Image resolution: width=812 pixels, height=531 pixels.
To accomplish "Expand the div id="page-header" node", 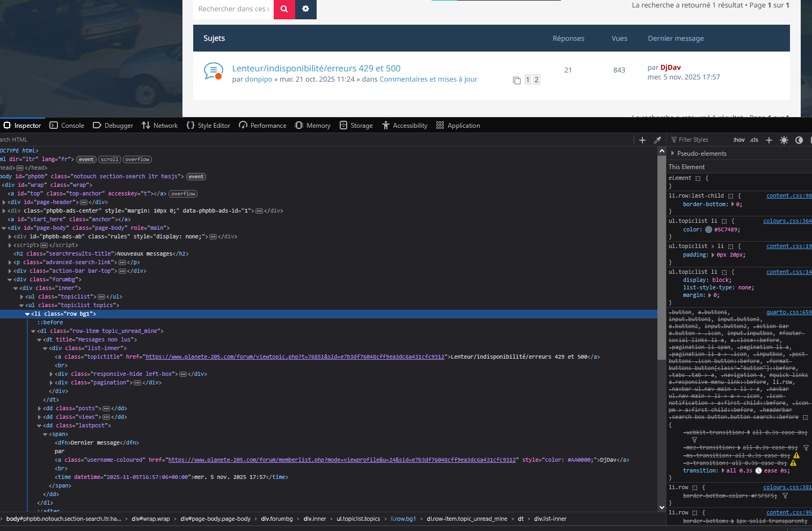I will coord(4,202).
